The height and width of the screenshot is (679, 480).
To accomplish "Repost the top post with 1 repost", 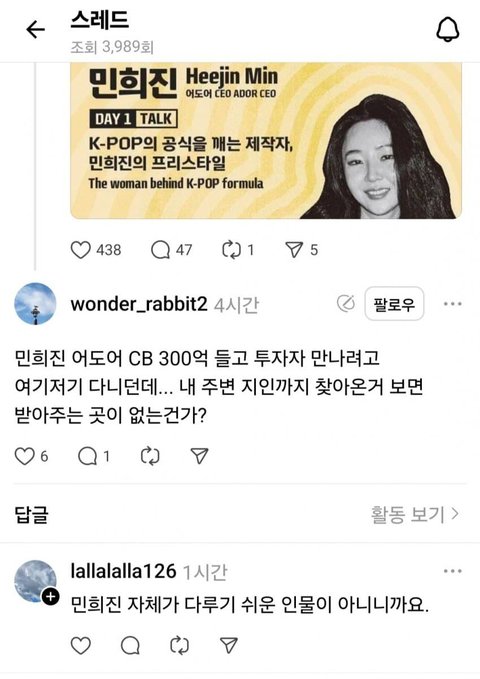I will point(231,250).
